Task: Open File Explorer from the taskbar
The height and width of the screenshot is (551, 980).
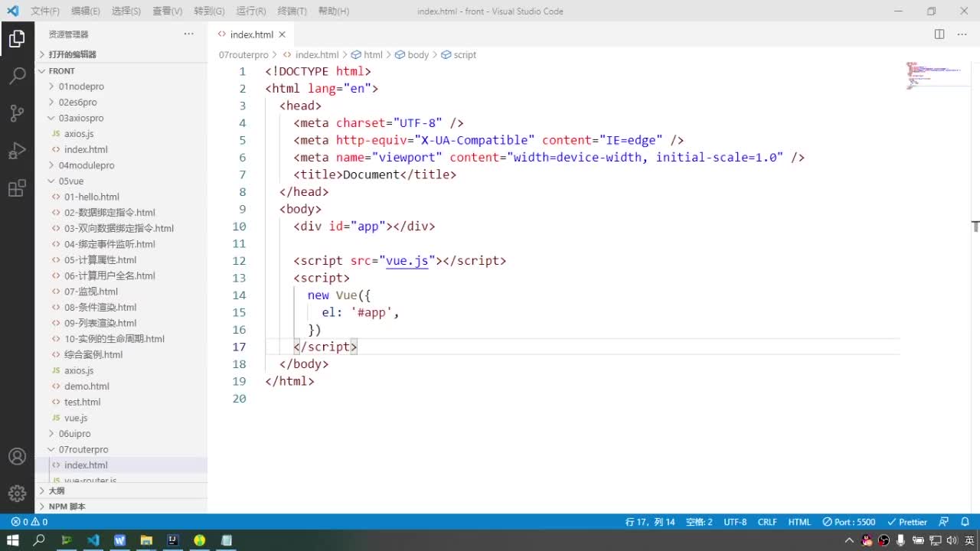Action: [x=146, y=540]
